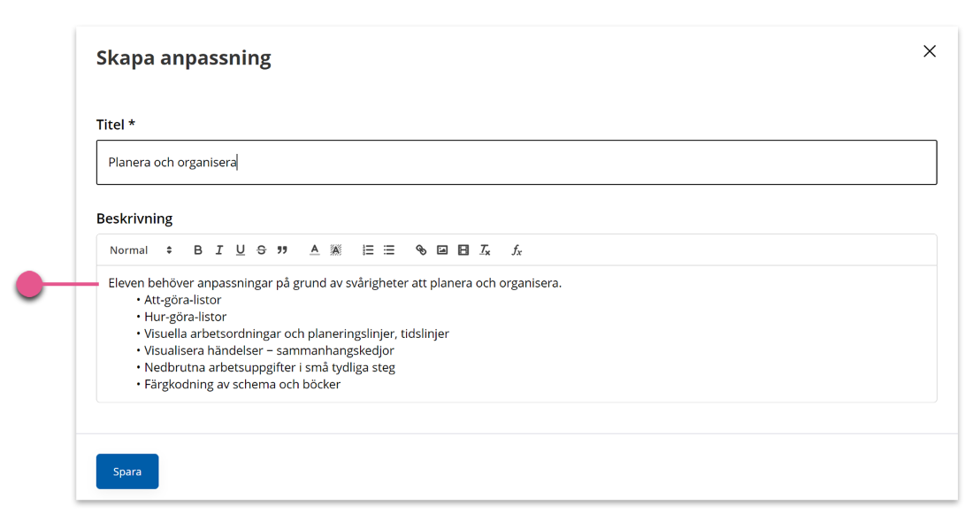
Task: Open the Normal paragraph style dropdown
Action: point(141,249)
